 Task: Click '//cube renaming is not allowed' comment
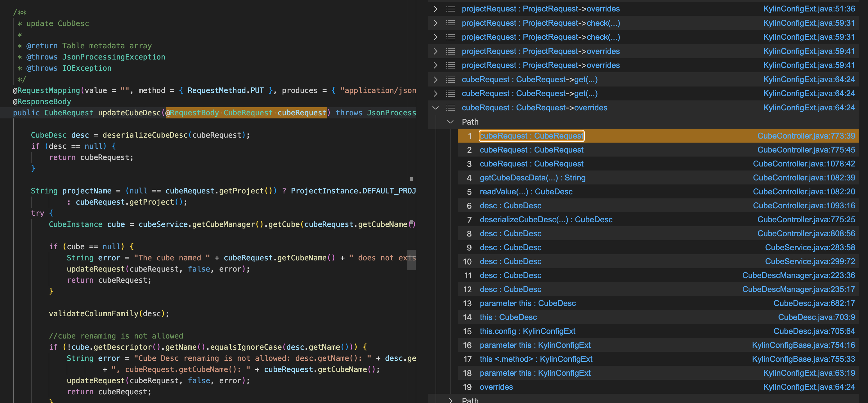[116, 336]
